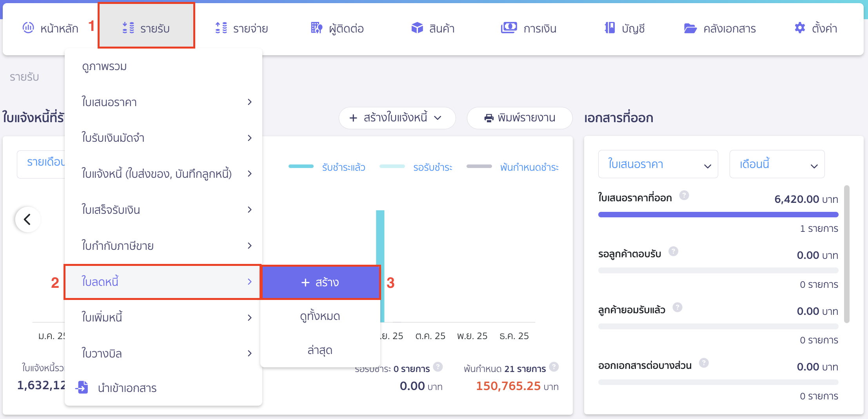
Task: Open สร้างใบแจ้งหนี้ dropdown button
Action: 397,118
